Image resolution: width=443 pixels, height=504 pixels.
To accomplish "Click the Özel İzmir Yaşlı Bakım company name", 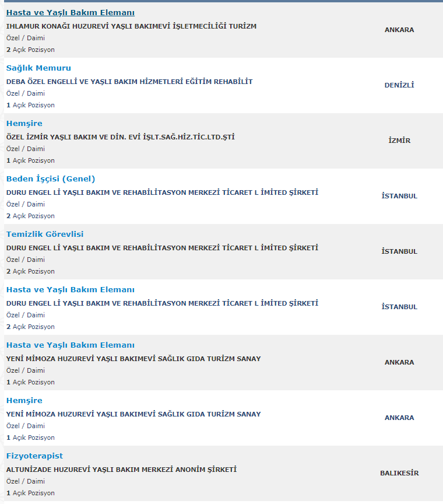I will [x=120, y=137].
